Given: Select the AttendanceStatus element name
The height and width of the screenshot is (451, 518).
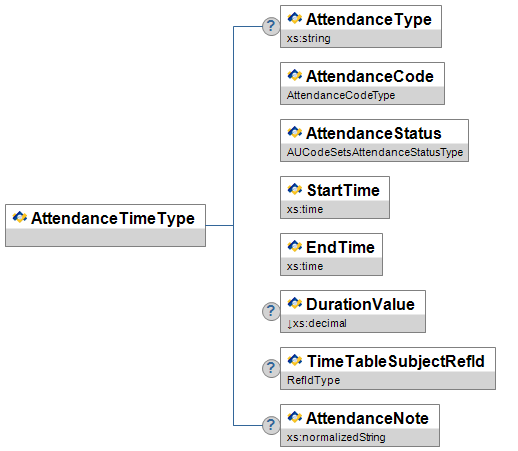Looking at the screenshot, I should [374, 133].
